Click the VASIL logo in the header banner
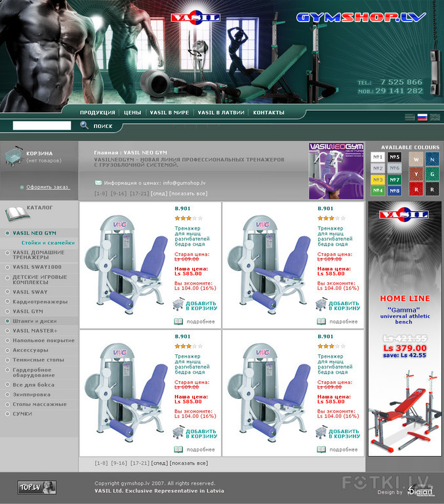444x504 pixels. tap(195, 17)
